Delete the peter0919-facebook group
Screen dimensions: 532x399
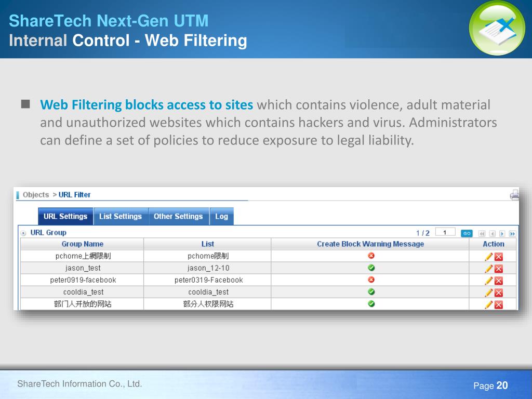498,281
